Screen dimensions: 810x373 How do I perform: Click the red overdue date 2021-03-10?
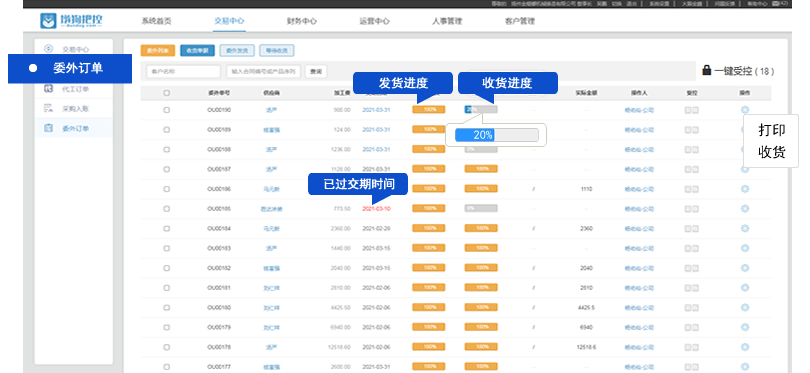pos(377,209)
